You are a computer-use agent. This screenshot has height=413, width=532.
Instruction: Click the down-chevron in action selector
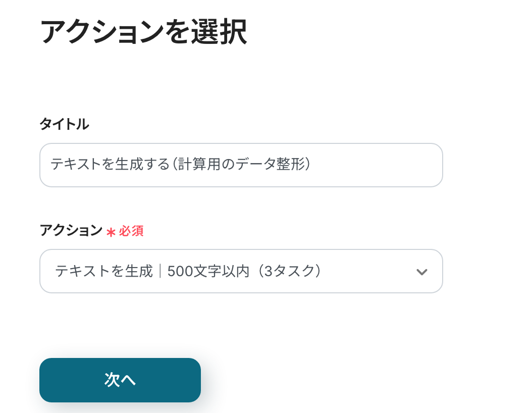pos(421,272)
